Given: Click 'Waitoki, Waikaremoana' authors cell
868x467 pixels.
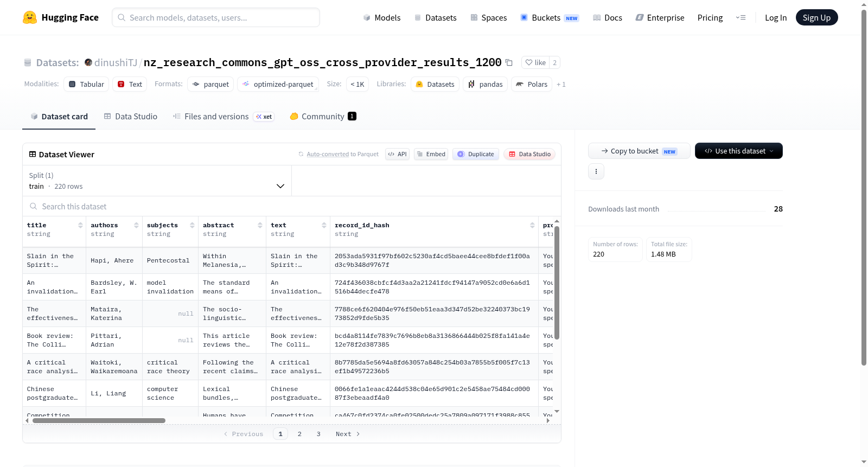Looking at the screenshot, I should [114, 367].
